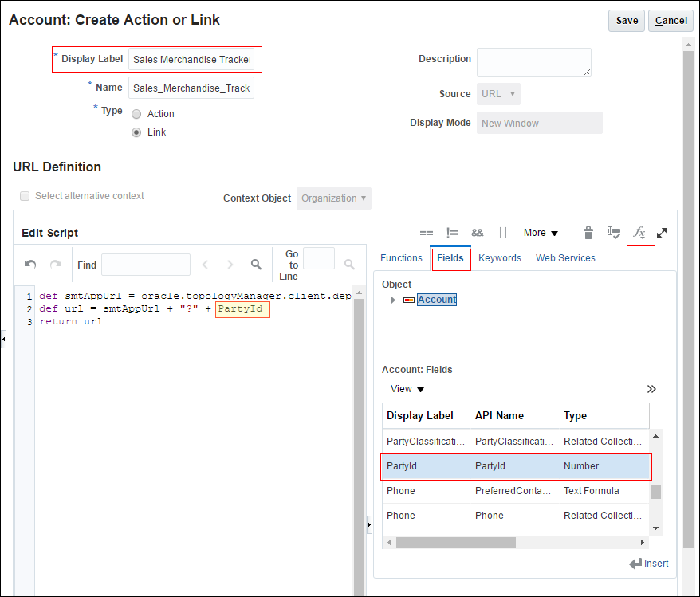This screenshot has height=597, width=700.
Task: Select the Action type radio button
Action: coord(136,114)
